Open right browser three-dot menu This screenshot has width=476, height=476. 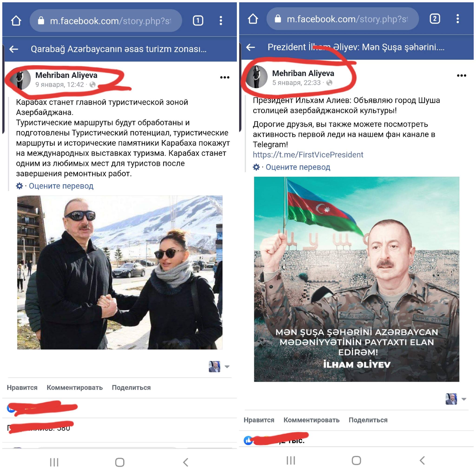tap(457, 19)
